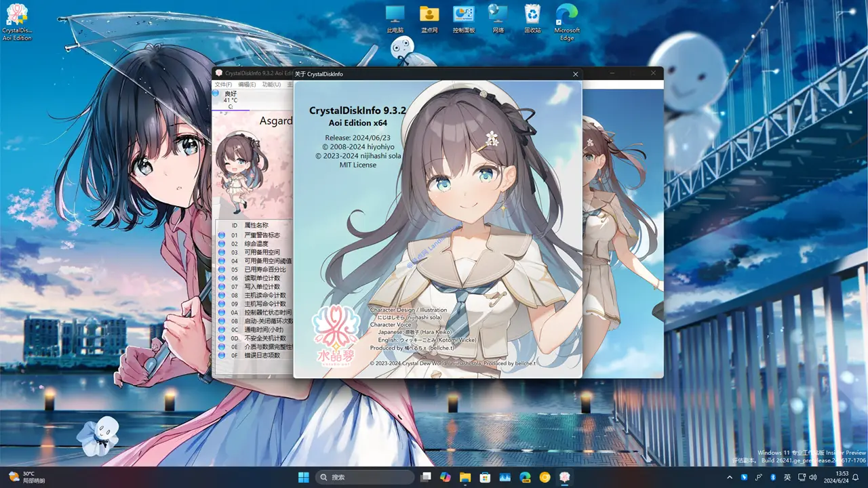Open Task View on the taskbar

pos(426,477)
